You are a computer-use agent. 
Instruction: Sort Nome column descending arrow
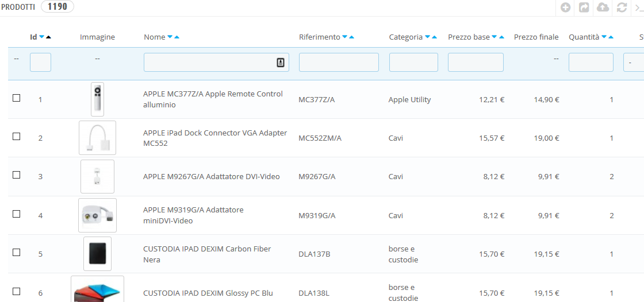tap(170, 37)
